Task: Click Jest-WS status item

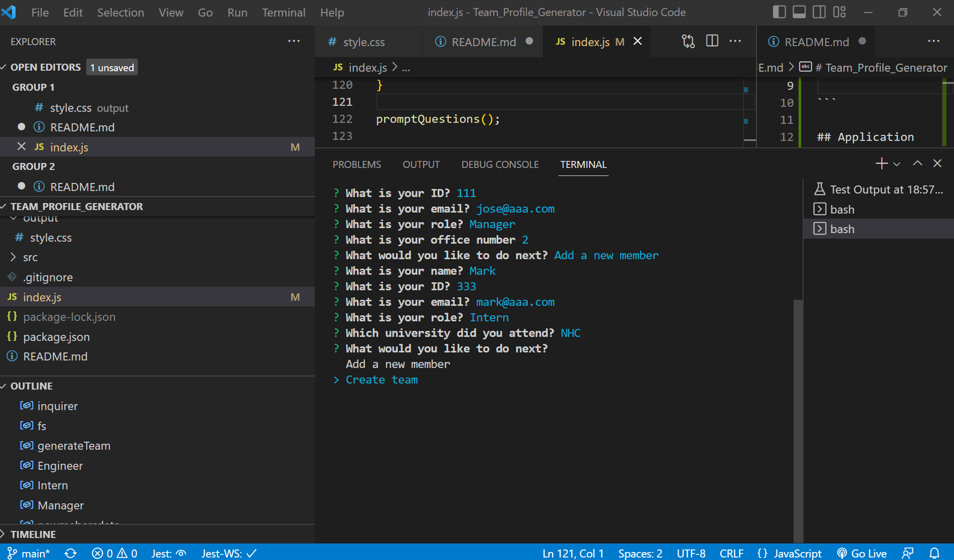Action: 229,553
